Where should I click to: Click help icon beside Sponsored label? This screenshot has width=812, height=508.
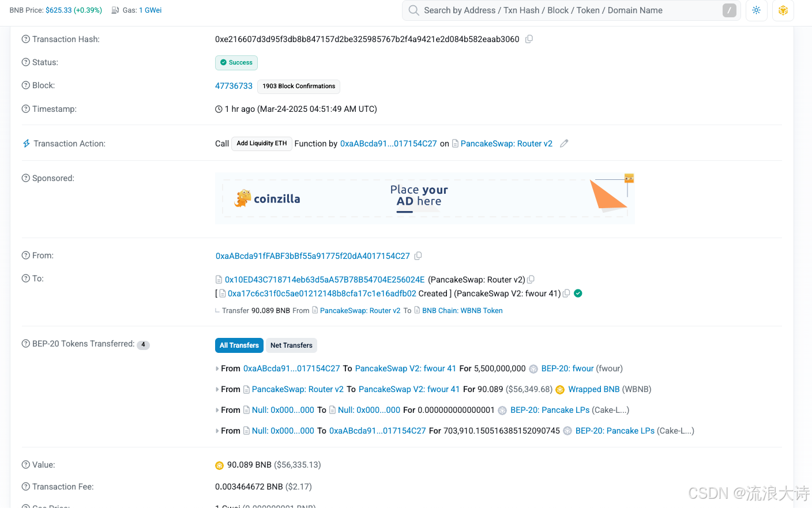click(26, 178)
